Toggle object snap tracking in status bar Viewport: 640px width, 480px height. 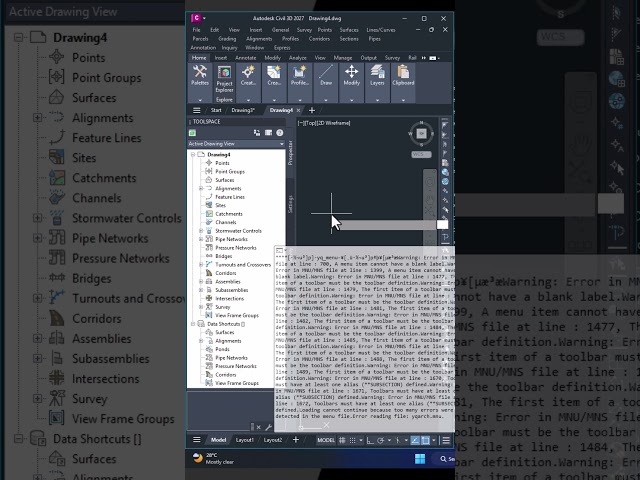(415, 440)
